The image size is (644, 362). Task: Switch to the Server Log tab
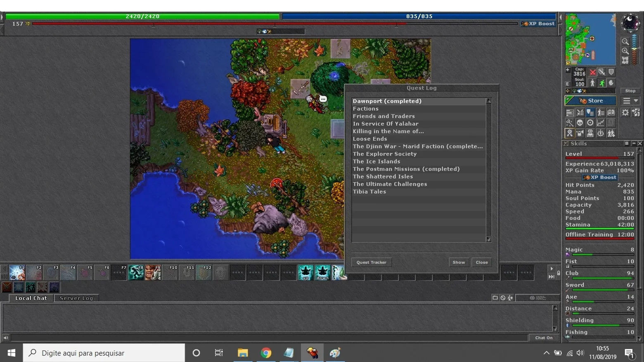tap(76, 298)
